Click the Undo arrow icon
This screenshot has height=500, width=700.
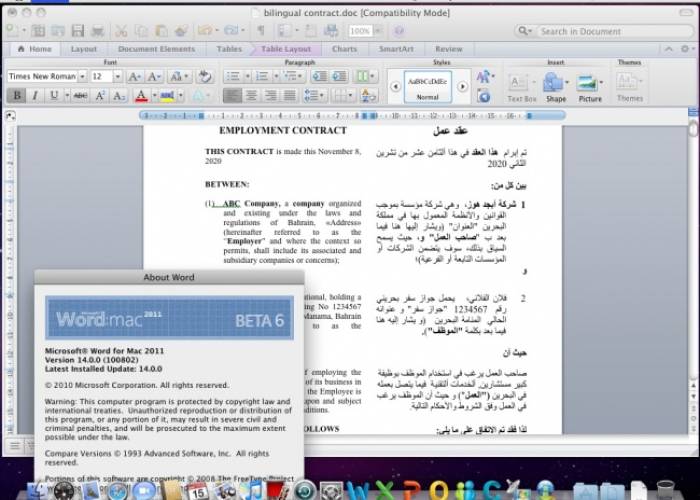click(x=204, y=30)
